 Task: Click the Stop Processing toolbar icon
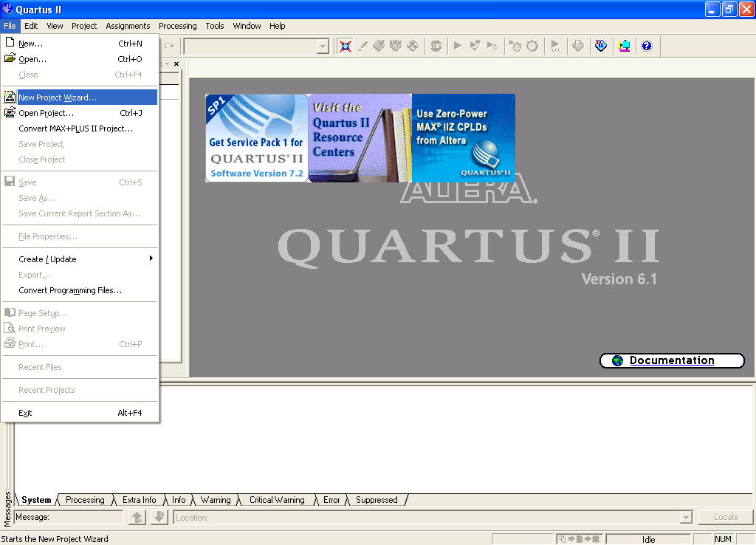pyautogui.click(x=436, y=46)
